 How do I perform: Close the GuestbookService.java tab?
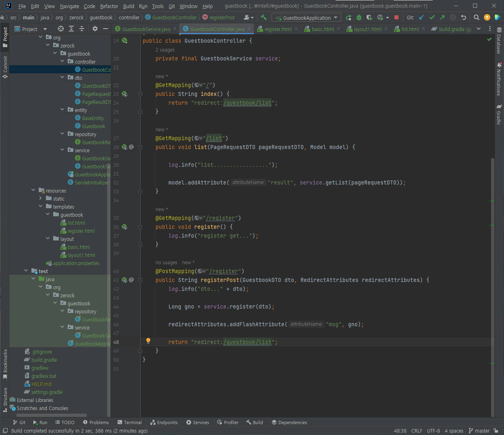(175, 29)
